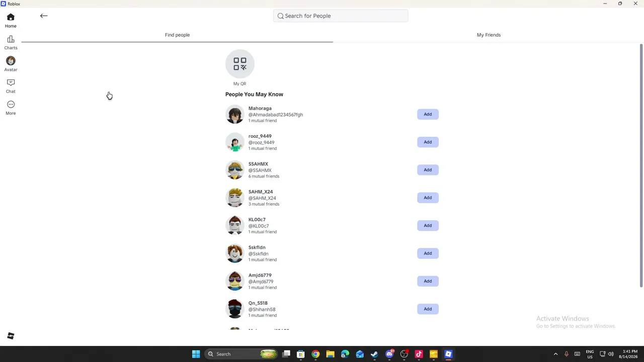
Task: Open Chat from the sidebar
Action: (x=11, y=86)
